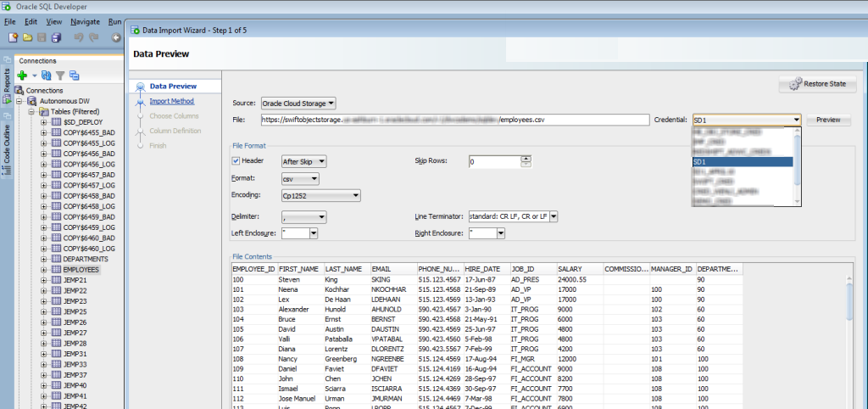This screenshot has height=409, width=868.
Task: Toggle the Header checkbox
Action: (236, 160)
